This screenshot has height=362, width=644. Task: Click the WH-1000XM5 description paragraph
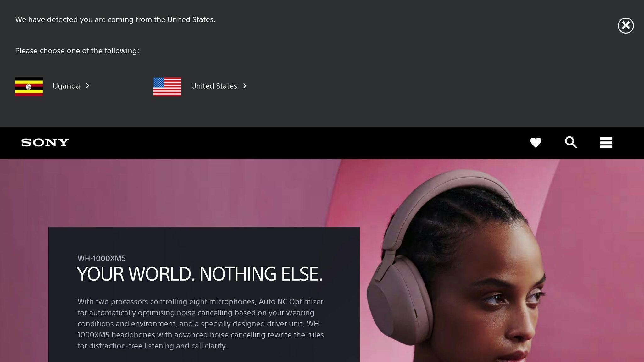201,324
